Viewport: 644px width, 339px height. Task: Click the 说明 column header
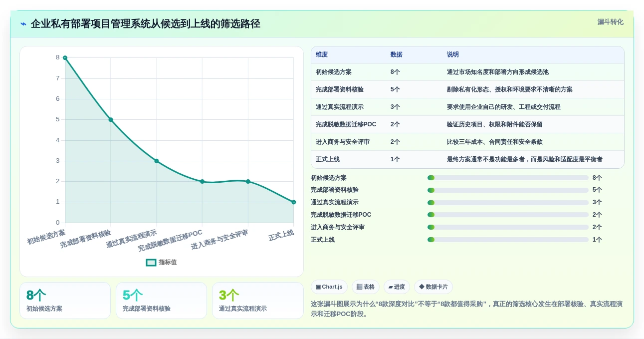(x=453, y=55)
